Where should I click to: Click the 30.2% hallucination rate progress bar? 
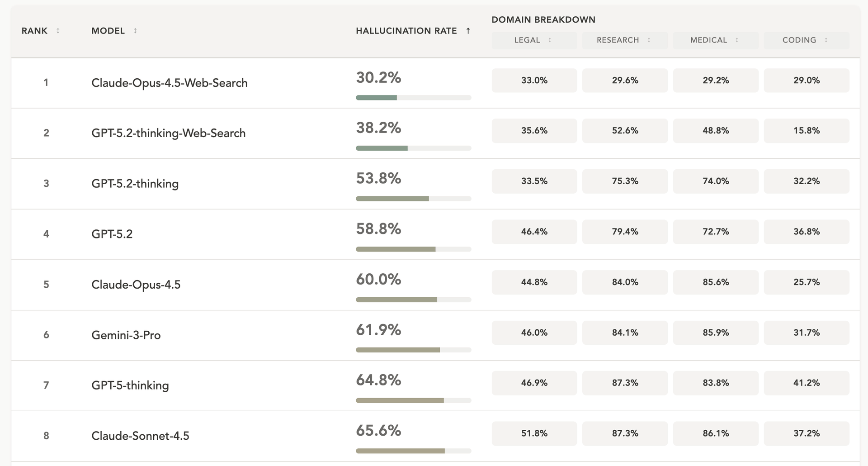point(413,98)
